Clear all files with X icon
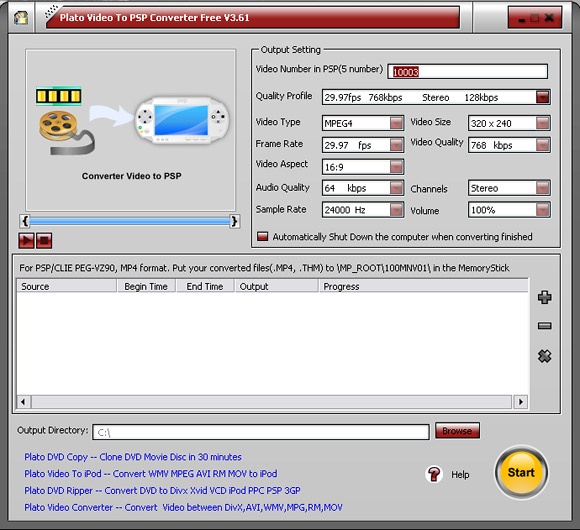The height and width of the screenshot is (530, 580). 544,356
